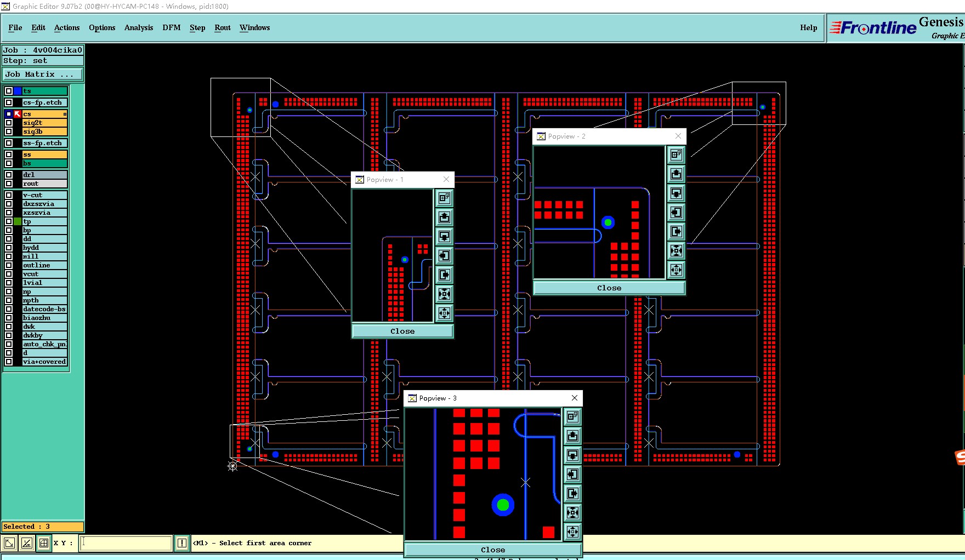Click pan down icon in Popview 3
The height and width of the screenshot is (560, 965).
[572, 455]
